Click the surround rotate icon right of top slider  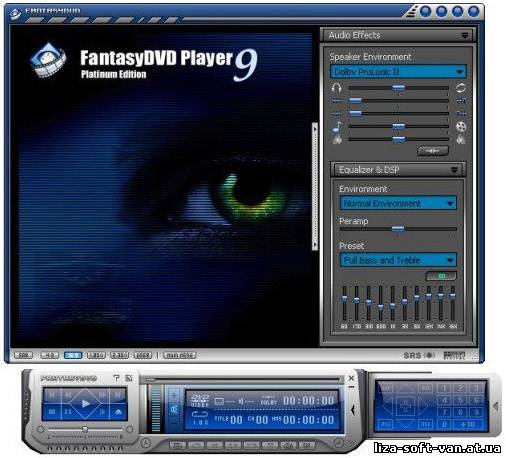(461, 88)
